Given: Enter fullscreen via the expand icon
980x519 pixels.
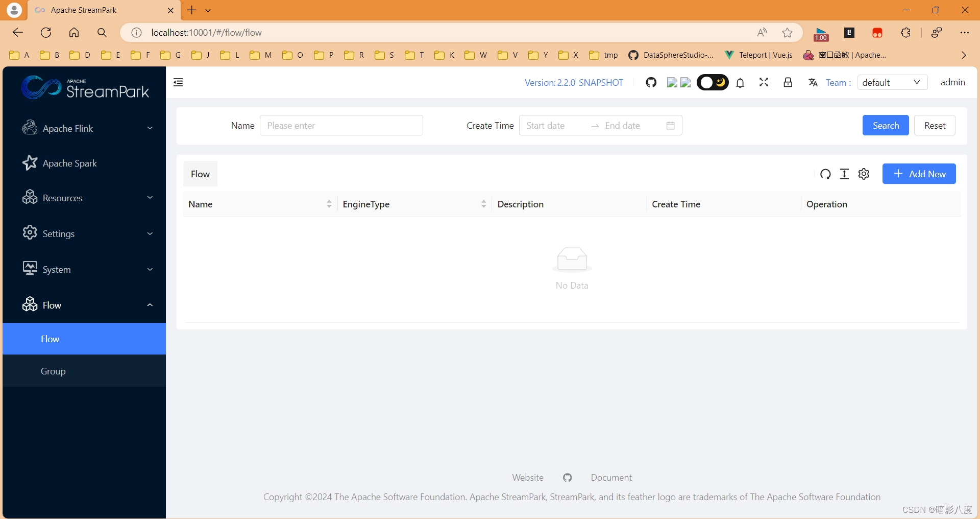Looking at the screenshot, I should (x=764, y=82).
